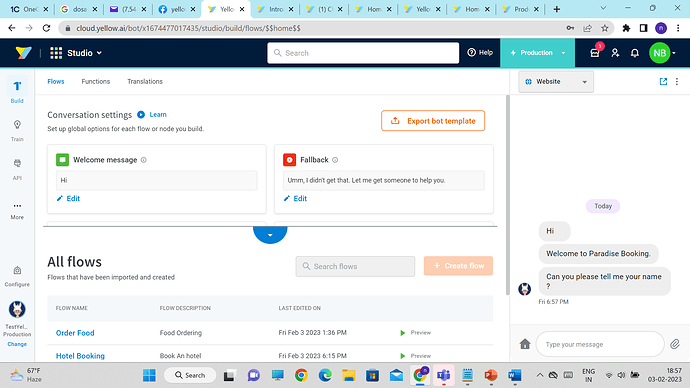Screen dimensions: 690x388
Task: Open Configure in the left sidebar
Action: click(x=17, y=277)
